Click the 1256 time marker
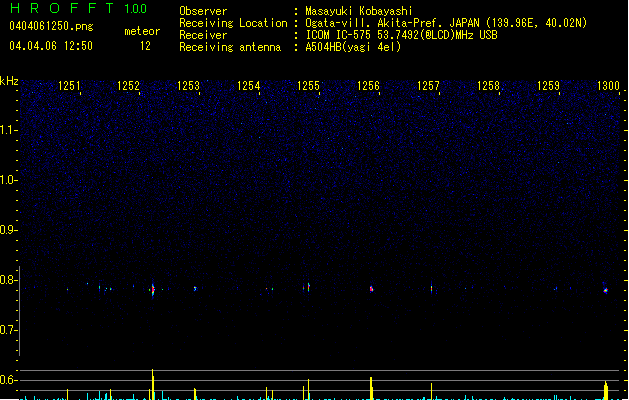 [x=368, y=86]
